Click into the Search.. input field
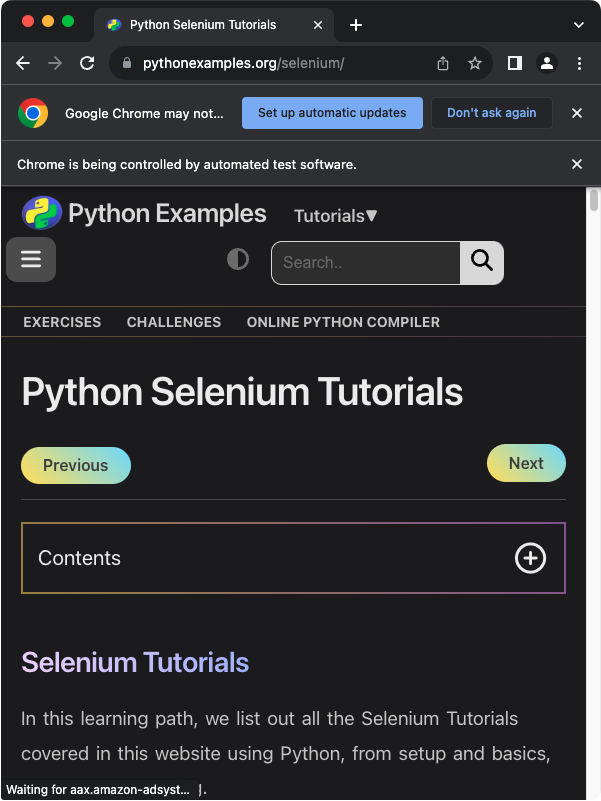 coord(366,263)
